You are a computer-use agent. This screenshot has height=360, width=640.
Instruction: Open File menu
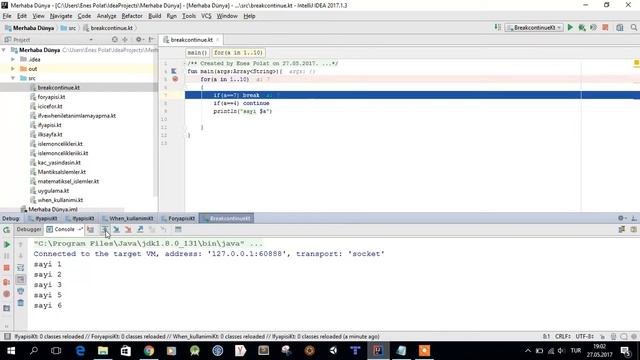tap(7, 16)
